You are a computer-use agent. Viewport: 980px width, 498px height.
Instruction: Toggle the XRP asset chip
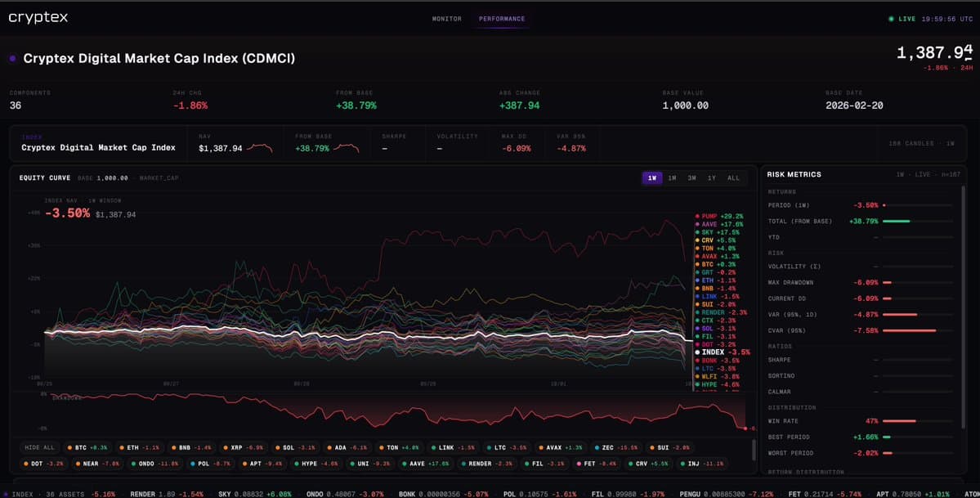click(x=243, y=448)
